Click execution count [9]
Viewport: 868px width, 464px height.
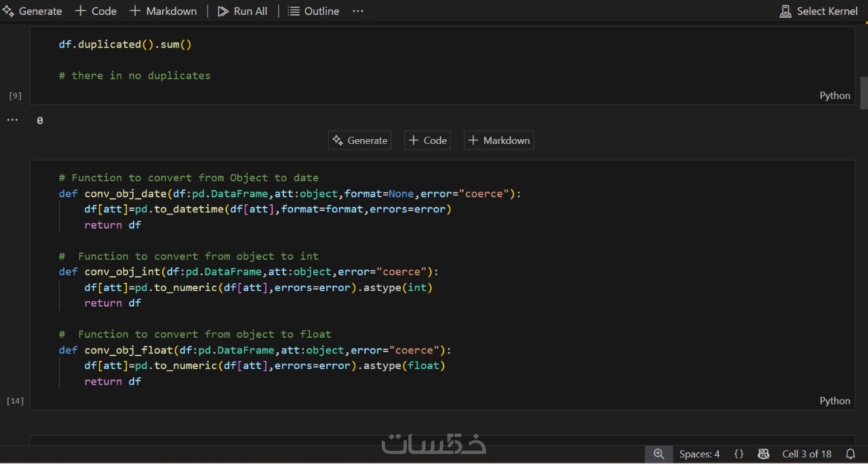tap(15, 96)
